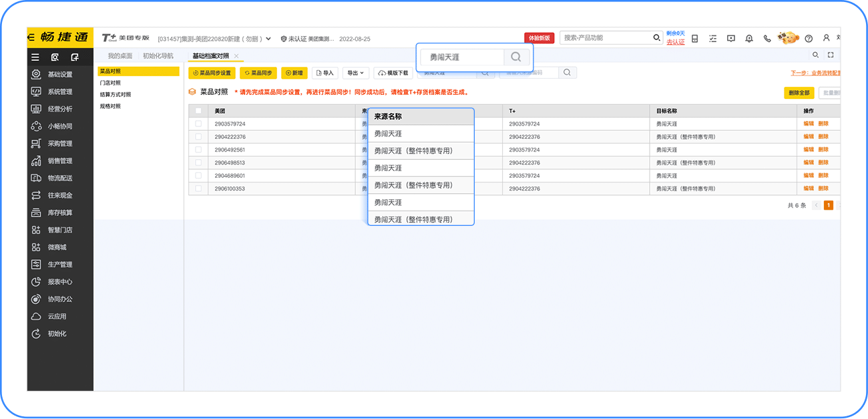Image resolution: width=868 pixels, height=419 pixels.
Task: Select 门店对照 in the left list
Action: point(110,83)
